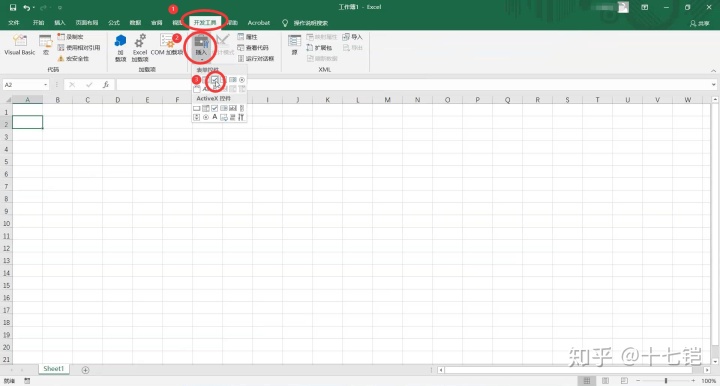Insert an ActiveX Option Button

coord(206,117)
